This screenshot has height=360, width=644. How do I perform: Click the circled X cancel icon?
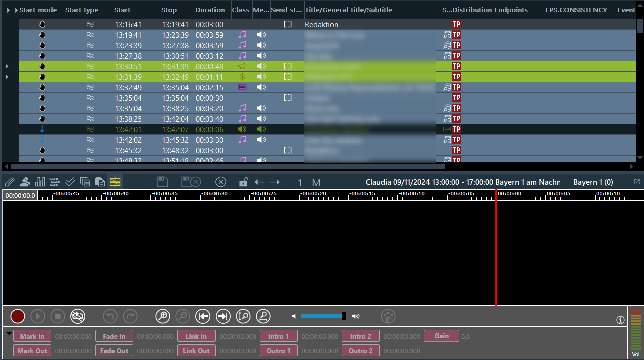coord(221,182)
